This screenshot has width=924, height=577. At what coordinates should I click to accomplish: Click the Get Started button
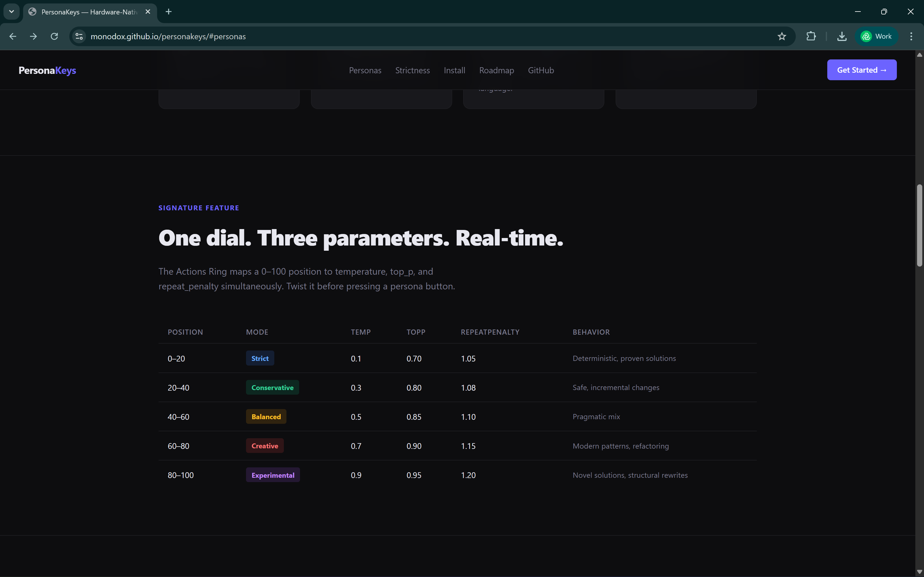861,70
